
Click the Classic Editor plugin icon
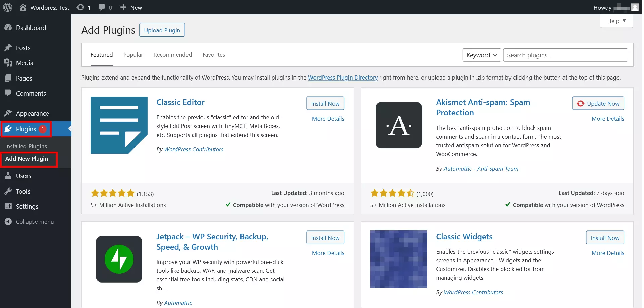(x=119, y=125)
